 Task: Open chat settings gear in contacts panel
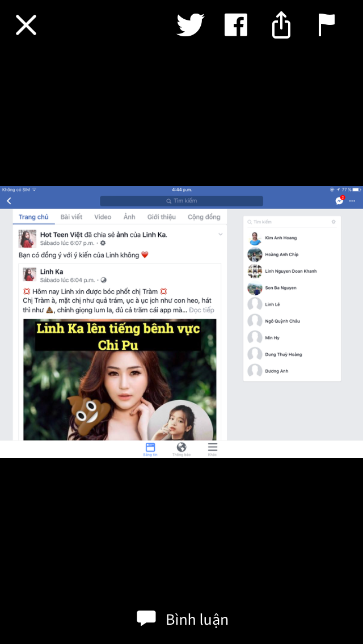[334, 222]
